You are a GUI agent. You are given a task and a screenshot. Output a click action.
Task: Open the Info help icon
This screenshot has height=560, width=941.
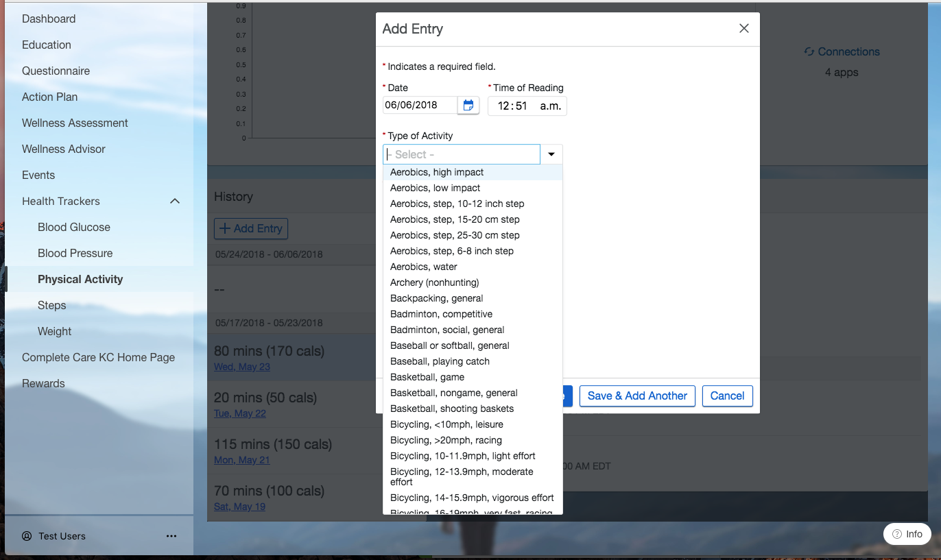[897, 533]
